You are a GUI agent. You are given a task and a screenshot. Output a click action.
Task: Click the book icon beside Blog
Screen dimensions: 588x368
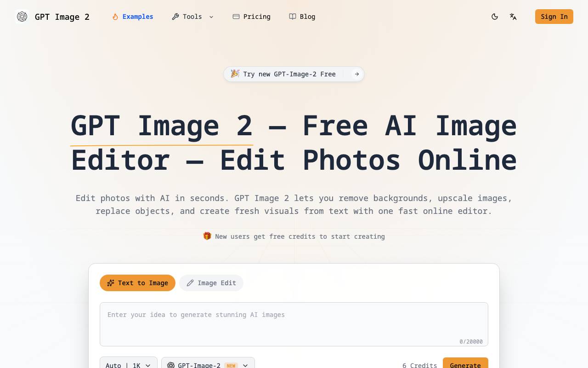(292, 17)
